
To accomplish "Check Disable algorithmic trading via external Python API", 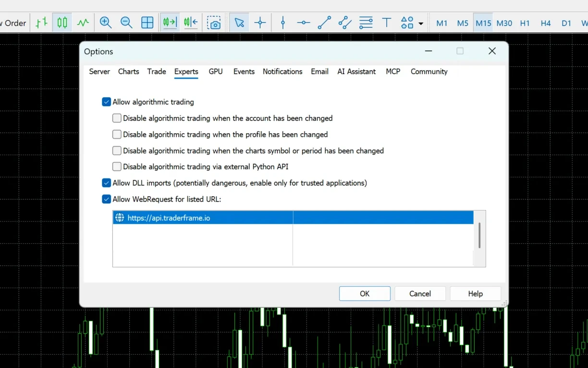I will (x=117, y=166).
